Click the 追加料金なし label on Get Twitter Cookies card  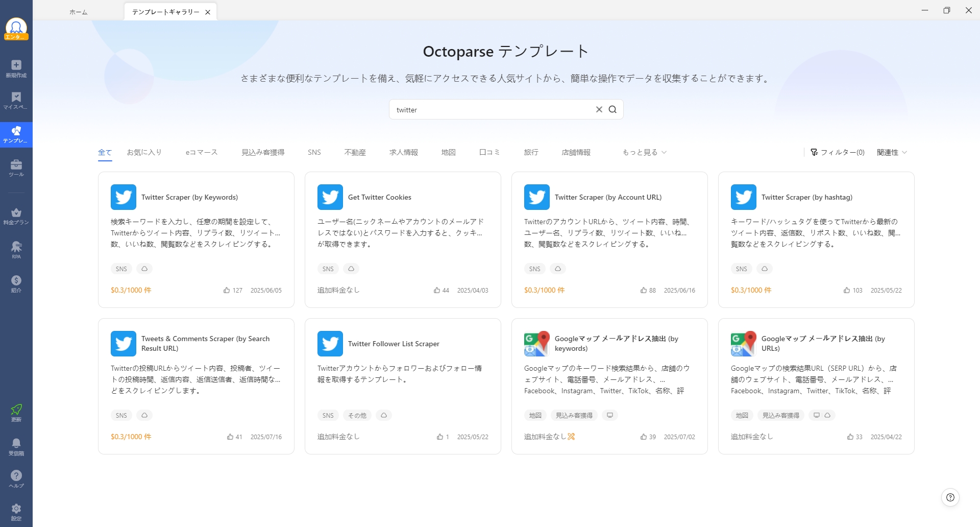click(338, 290)
